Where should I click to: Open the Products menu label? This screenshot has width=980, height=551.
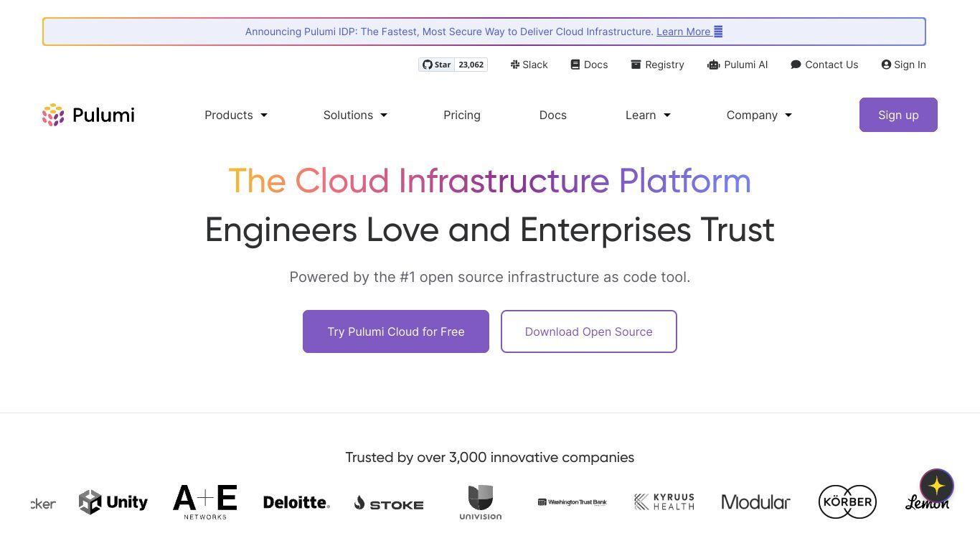(229, 115)
